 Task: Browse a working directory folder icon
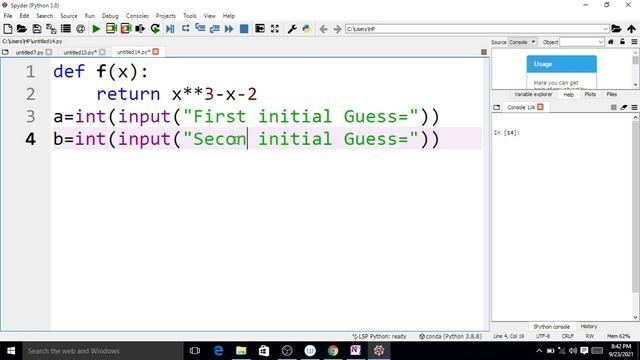tap(616, 29)
